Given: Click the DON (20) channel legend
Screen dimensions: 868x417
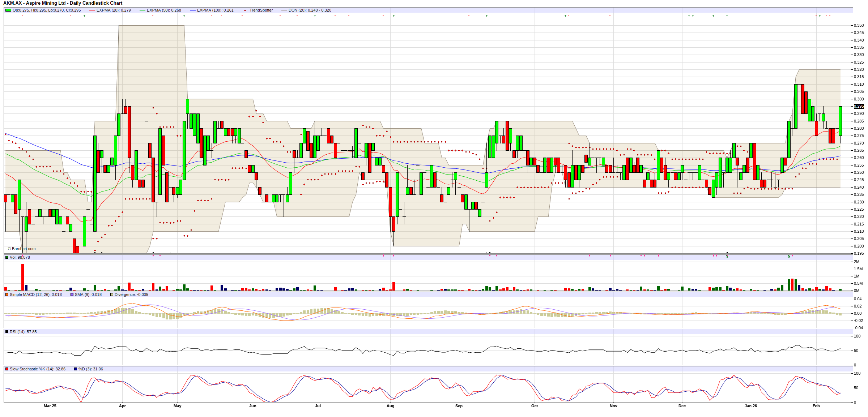Looking at the screenshot, I should click(310, 10).
